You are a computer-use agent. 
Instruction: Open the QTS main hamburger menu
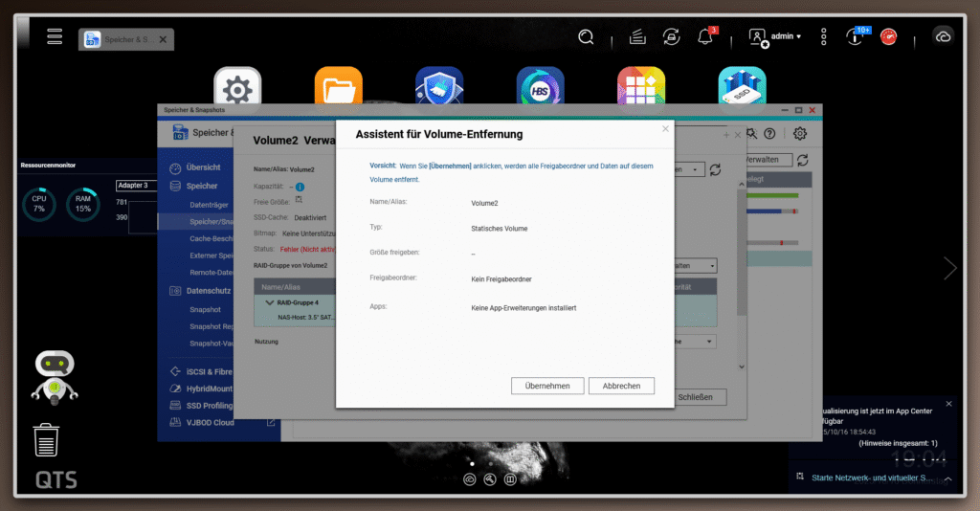55,36
